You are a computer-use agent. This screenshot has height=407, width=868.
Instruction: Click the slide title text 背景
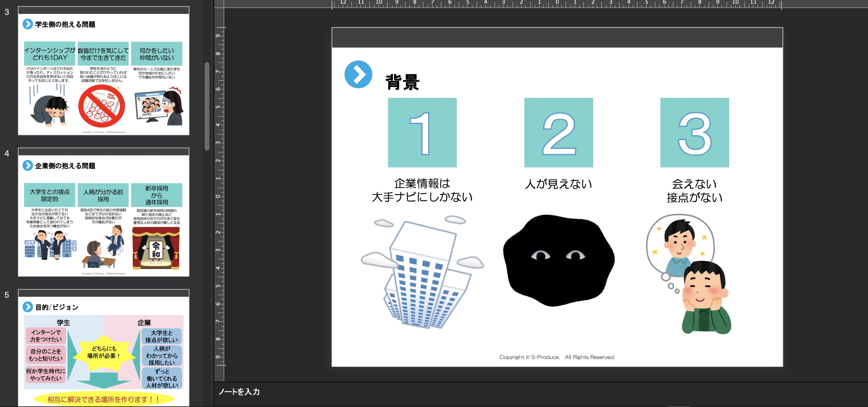click(x=402, y=82)
